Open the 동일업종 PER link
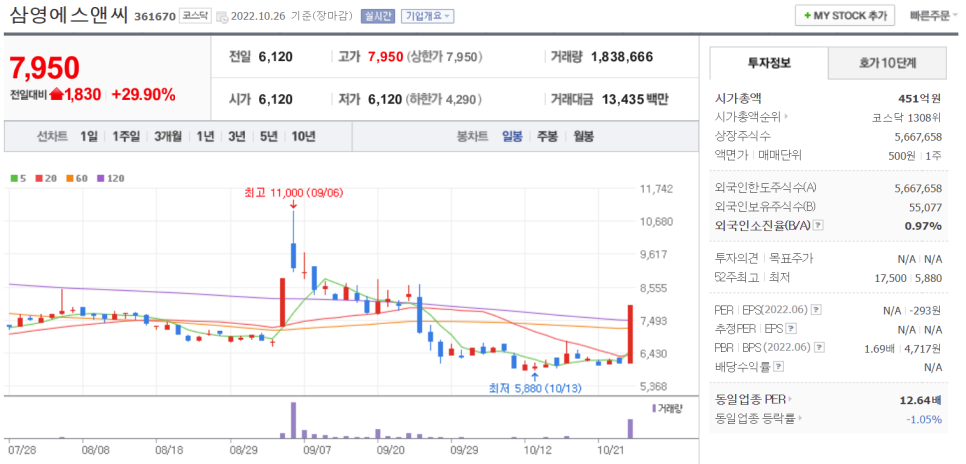Image resolution: width=966 pixels, height=464 pixels. 754,399
